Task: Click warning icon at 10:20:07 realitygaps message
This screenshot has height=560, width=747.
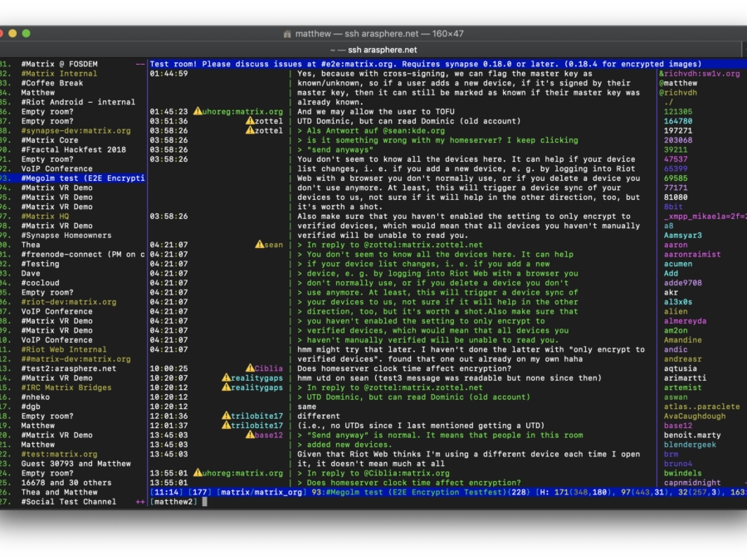Action: (x=226, y=378)
